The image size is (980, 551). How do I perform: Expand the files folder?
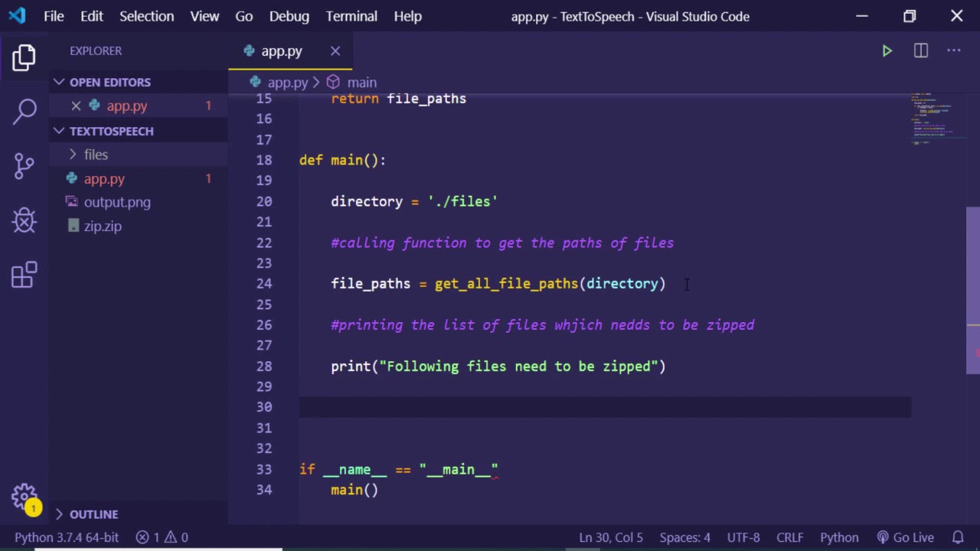click(x=96, y=155)
